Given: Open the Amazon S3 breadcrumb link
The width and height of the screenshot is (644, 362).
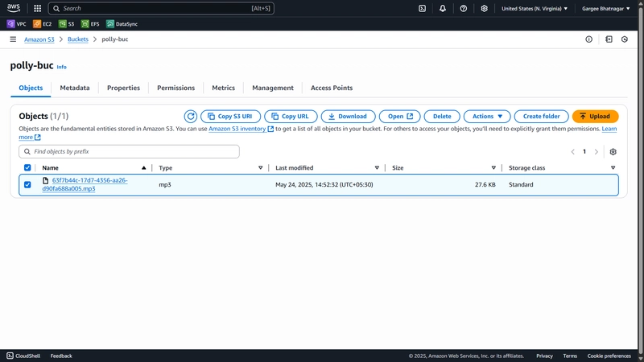Looking at the screenshot, I should 39,39.
